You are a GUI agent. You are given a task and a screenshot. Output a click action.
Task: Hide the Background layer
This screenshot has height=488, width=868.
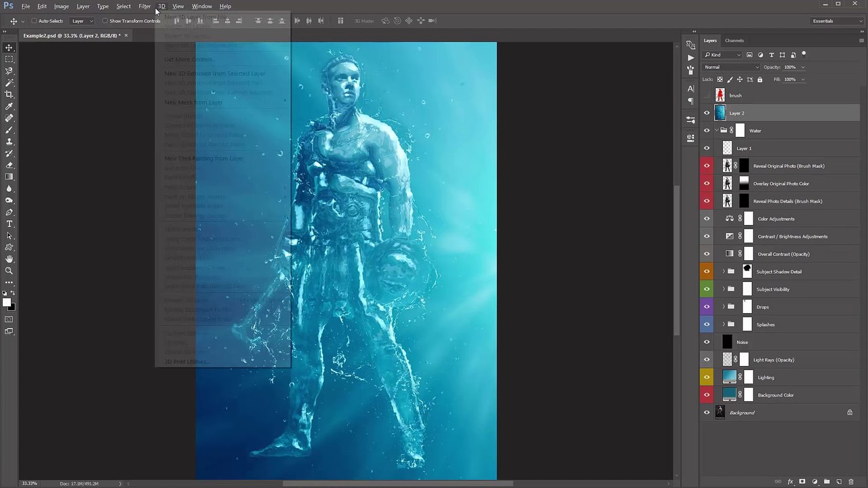(x=707, y=413)
